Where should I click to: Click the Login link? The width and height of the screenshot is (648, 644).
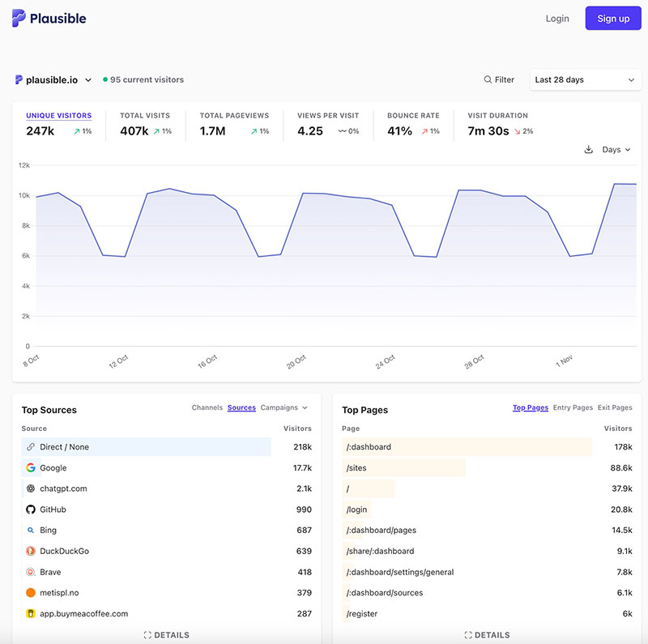[x=557, y=18]
